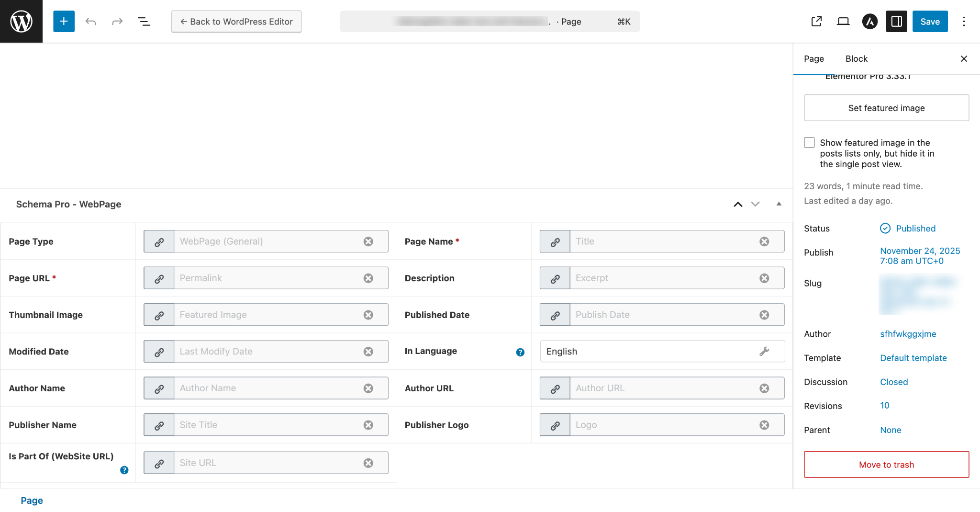Clear the Permalink field value
Screen dimensions: 980x512
[368, 278]
